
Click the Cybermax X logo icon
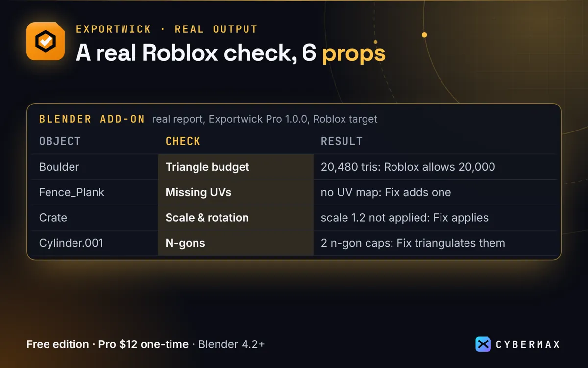pos(483,344)
